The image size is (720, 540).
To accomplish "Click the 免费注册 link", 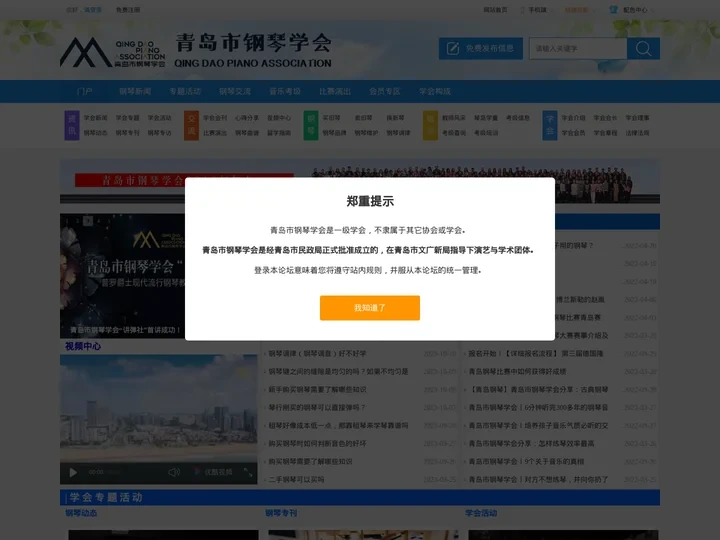I will point(128,10).
